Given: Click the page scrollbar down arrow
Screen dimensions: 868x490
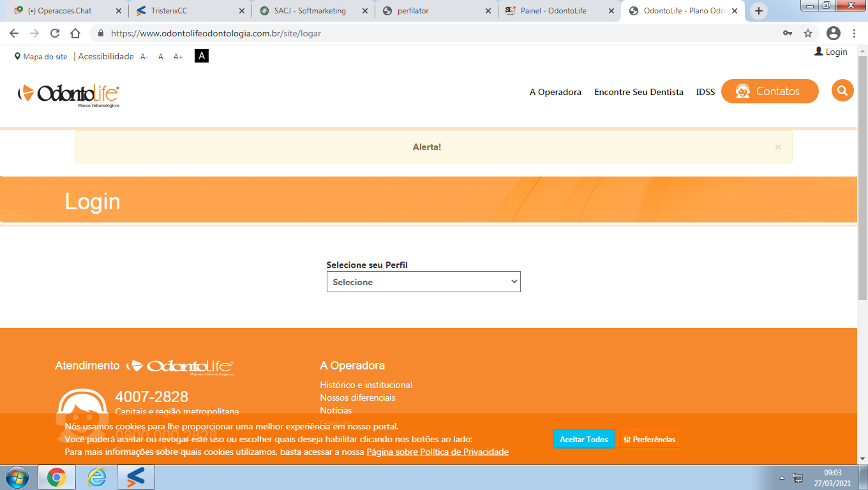Looking at the screenshot, I should [863, 458].
